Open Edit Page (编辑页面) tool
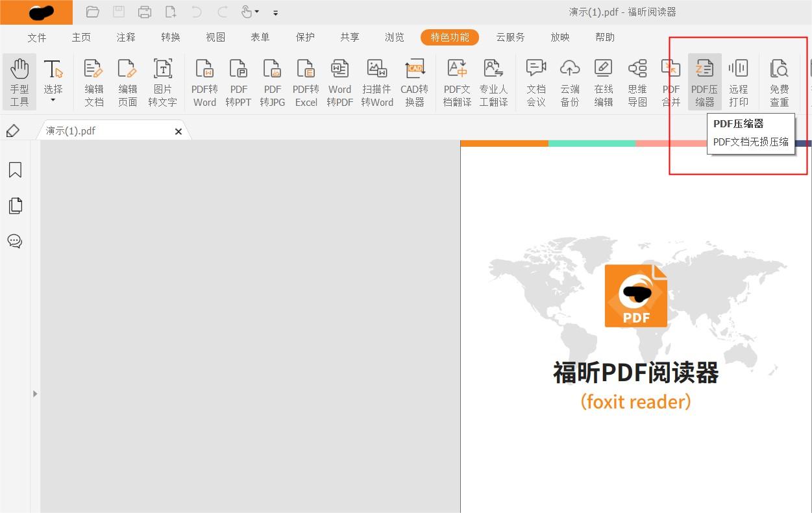 128,82
